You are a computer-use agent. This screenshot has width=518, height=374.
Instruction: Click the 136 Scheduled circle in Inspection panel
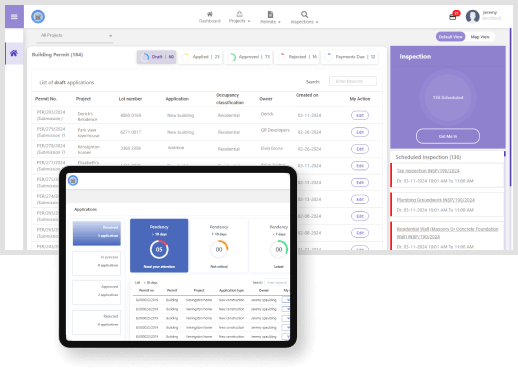tap(448, 98)
